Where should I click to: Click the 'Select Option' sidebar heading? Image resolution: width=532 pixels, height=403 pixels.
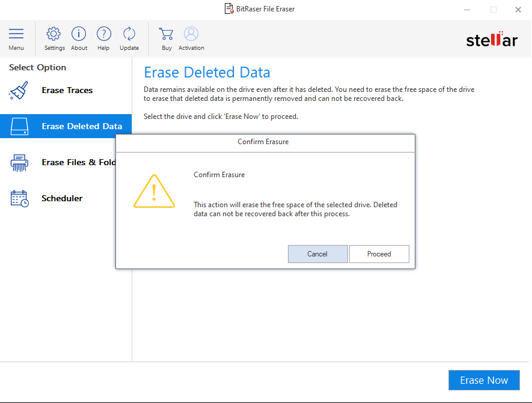[38, 67]
